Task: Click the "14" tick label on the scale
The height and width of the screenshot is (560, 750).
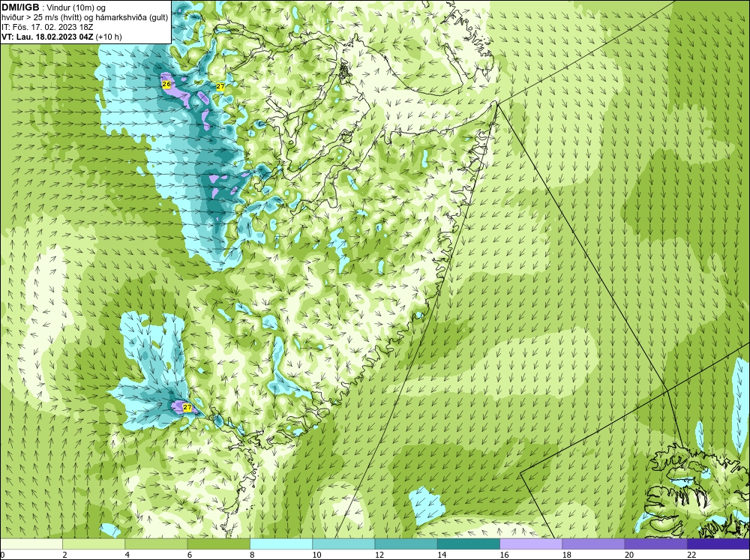Action: [442, 555]
